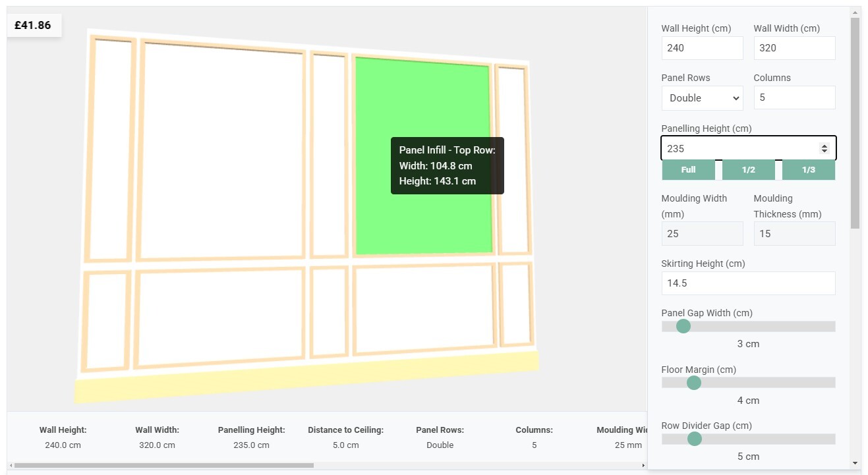The image size is (868, 475).
Task: Click the Floor Margin slider handle
Action: coord(693,383)
